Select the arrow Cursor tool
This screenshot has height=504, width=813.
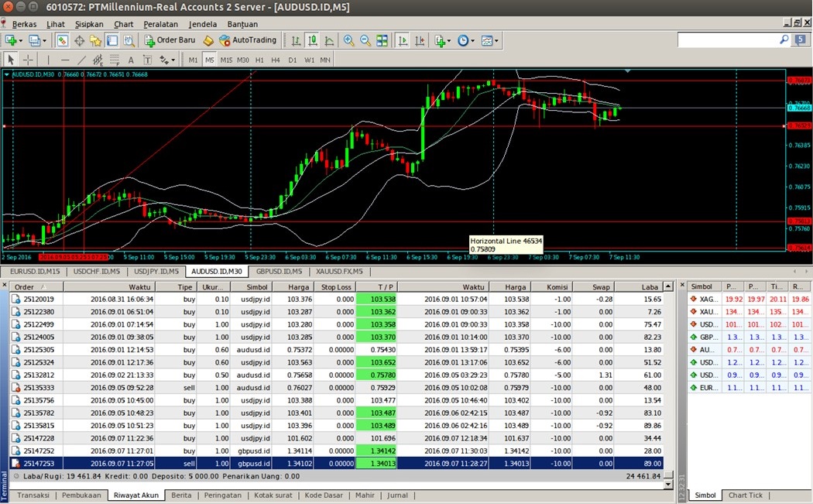click(11, 60)
